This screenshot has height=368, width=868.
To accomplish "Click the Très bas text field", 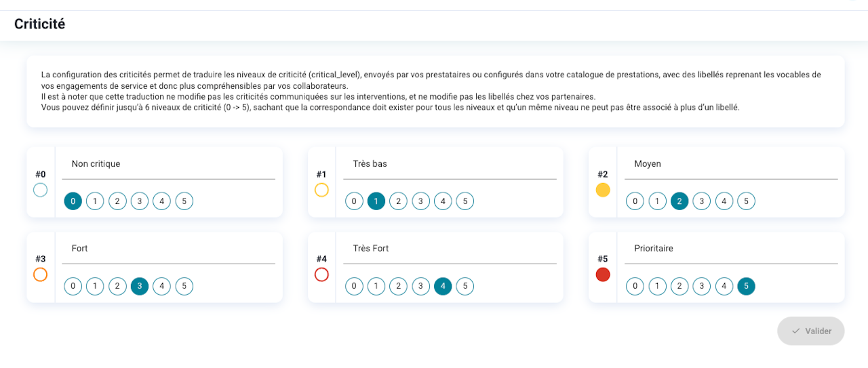I will point(449,165).
